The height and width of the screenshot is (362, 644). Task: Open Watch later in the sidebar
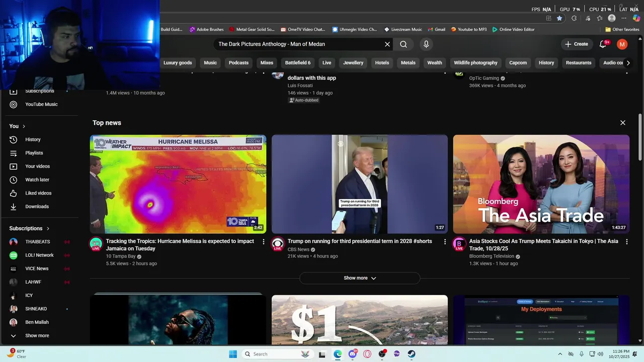coord(37,180)
